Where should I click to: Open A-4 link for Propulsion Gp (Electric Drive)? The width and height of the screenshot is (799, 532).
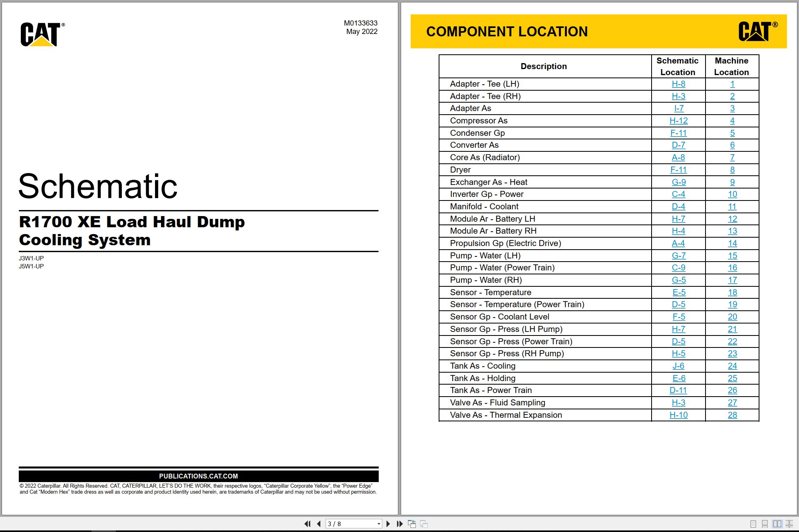coord(678,243)
